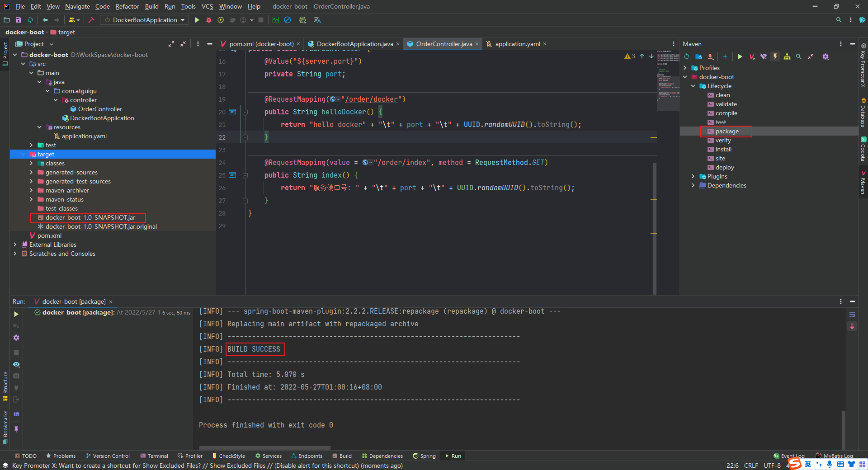This screenshot has height=470, width=868.
Task: Switch to DockerBootApplication.java editor tab
Action: coord(354,44)
